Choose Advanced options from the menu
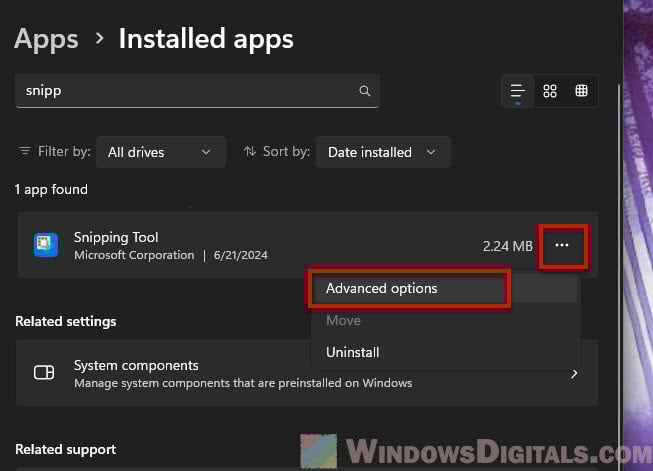This screenshot has width=653, height=471. [x=444, y=289]
